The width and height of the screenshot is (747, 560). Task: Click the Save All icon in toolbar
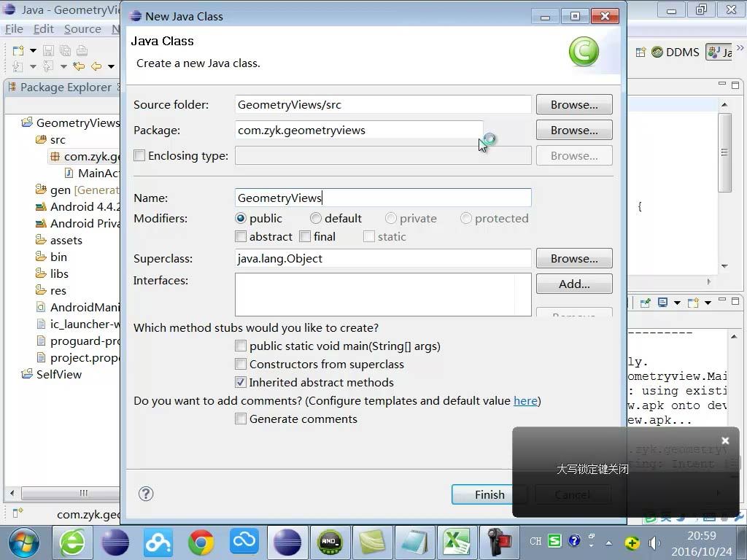tap(65, 50)
